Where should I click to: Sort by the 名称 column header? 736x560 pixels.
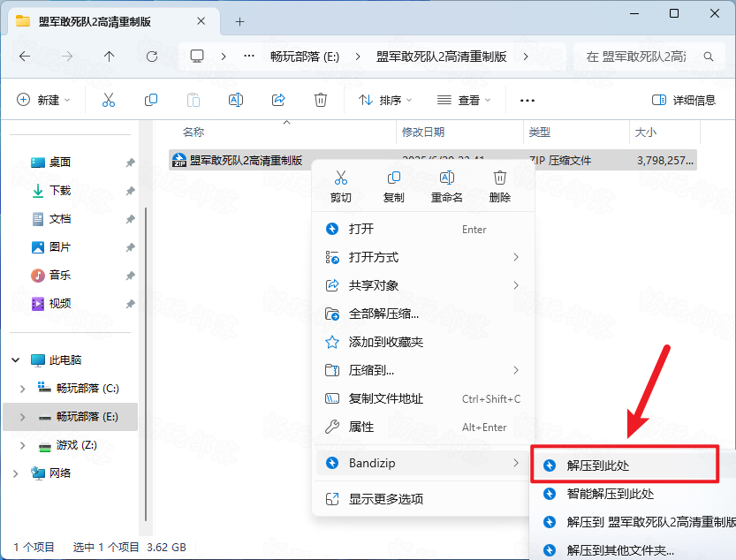(193, 132)
